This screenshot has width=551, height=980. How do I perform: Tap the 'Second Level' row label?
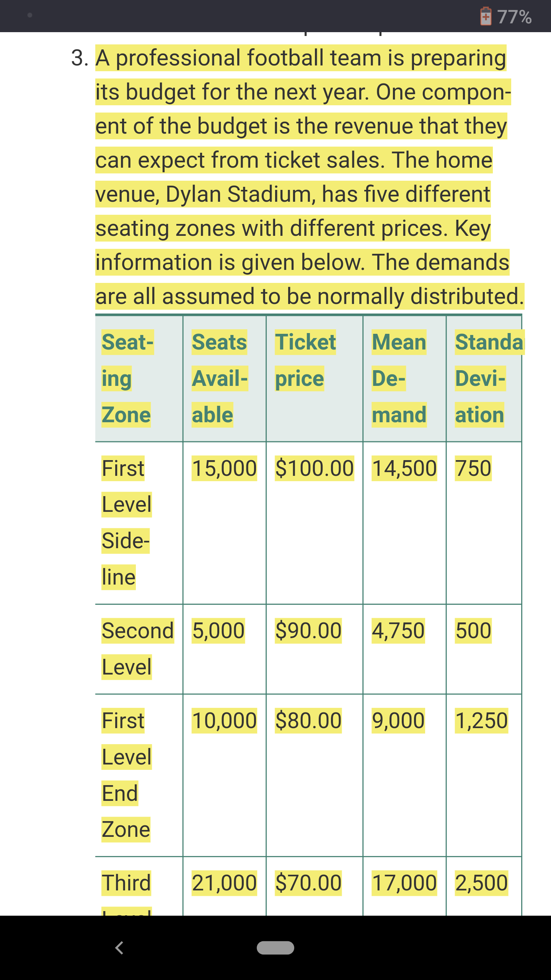[138, 649]
